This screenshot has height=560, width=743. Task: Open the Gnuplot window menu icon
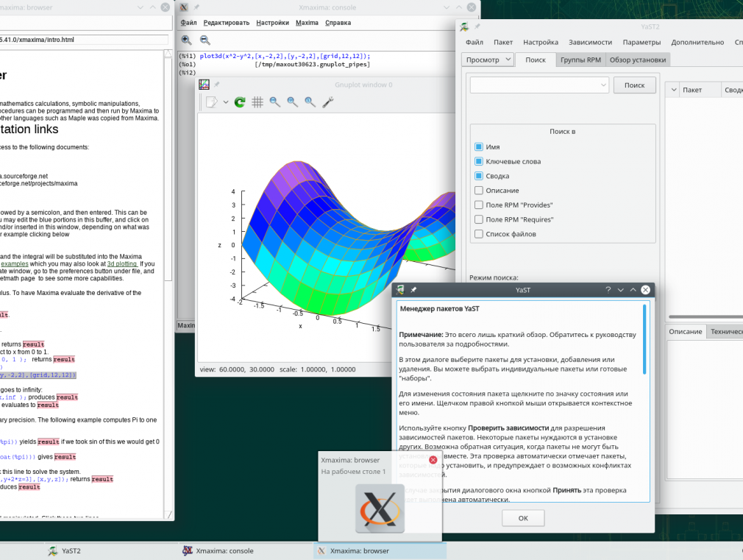click(x=205, y=85)
